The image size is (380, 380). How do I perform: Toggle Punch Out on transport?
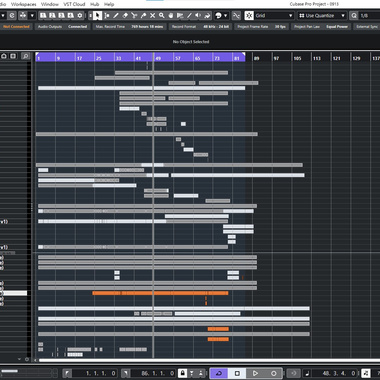(201, 373)
